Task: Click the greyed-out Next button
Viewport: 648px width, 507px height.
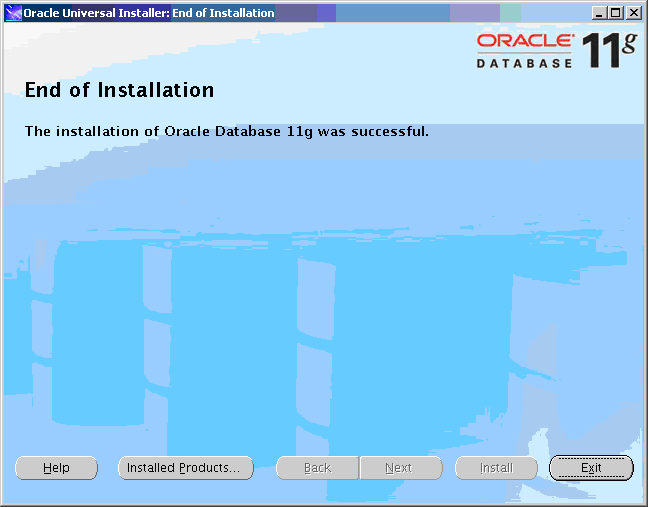Action: [x=399, y=468]
